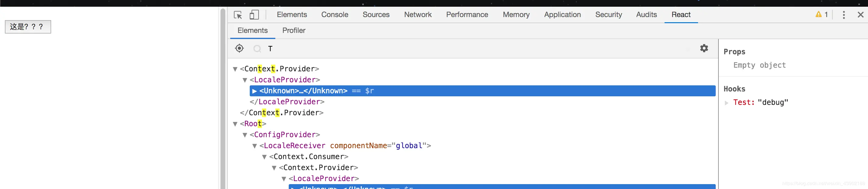Screen dimensions: 868x189
Task: Click the page vertical scrollbar
Action: point(223,101)
